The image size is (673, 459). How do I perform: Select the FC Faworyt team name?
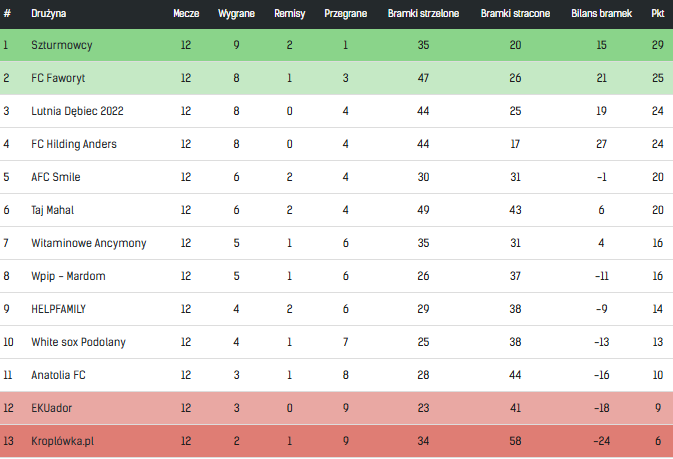[x=58, y=78]
